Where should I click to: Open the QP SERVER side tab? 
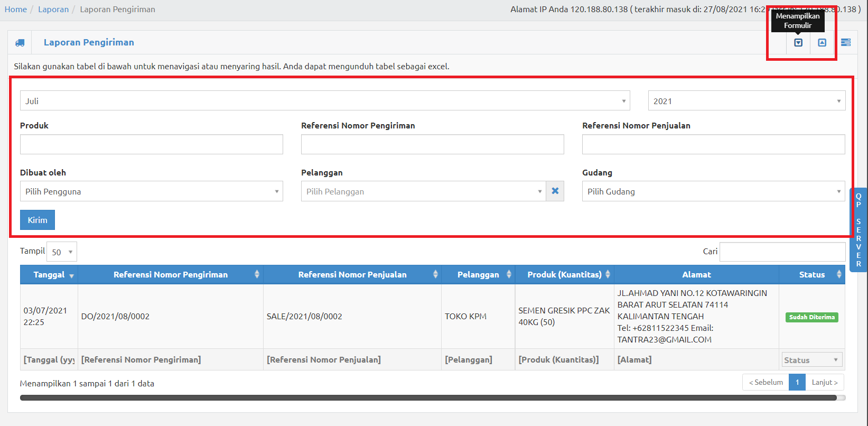pos(858,230)
